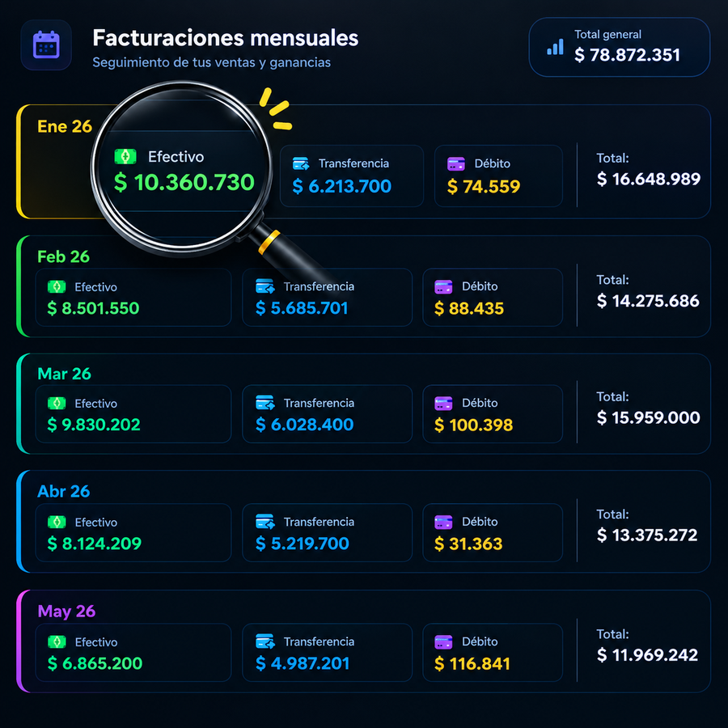Image resolution: width=728 pixels, height=728 pixels.
Task: Click the green cash icon in Ene 26
Action: coord(125,156)
